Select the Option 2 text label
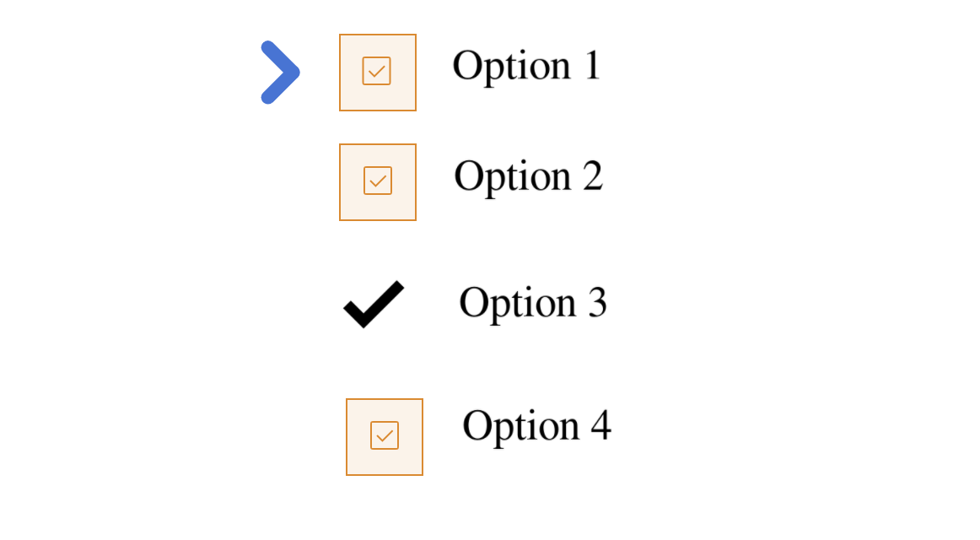Viewport: 980px width, 540px height. 528,177
